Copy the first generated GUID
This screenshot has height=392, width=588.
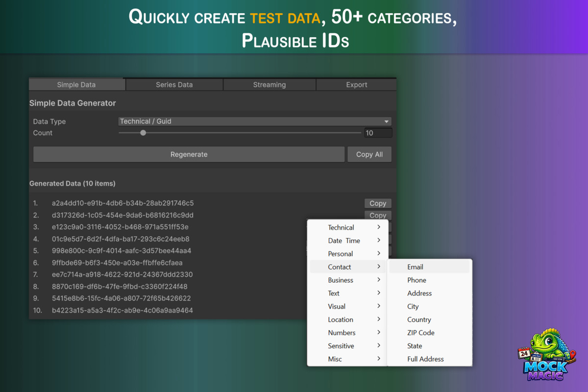coord(378,203)
